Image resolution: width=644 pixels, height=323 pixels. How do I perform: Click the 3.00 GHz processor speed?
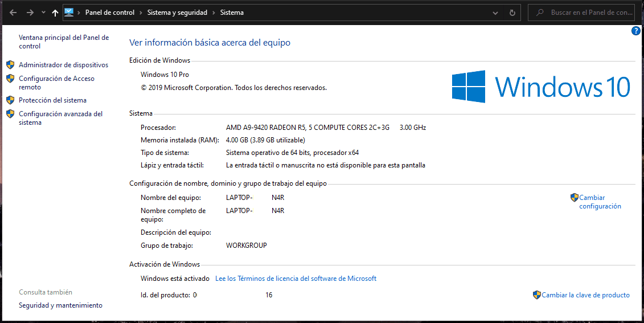pyautogui.click(x=413, y=128)
